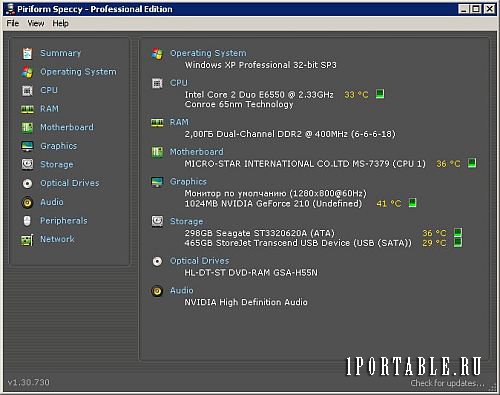Click the Seagate drive temperature indicator
The width and height of the screenshot is (500, 395).
[458, 232]
